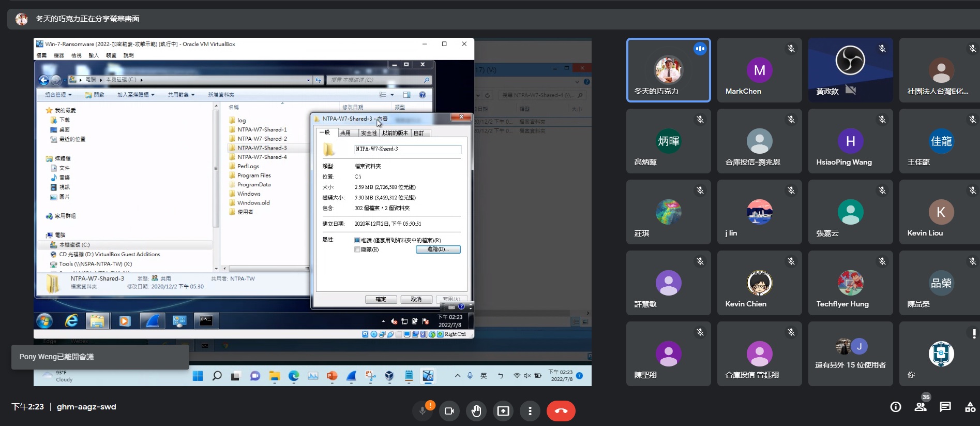
Task: Open Internet Explorer in Win7 taskbar
Action: coord(71,321)
